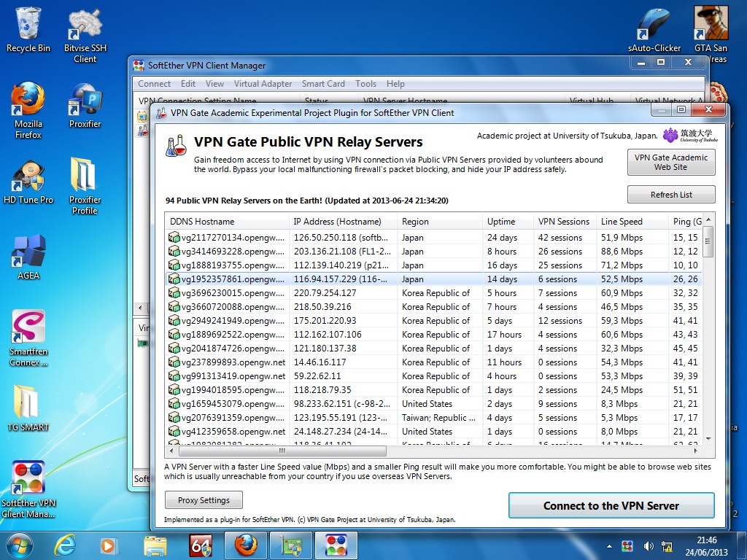Select server vg237899893.opengw.net
This screenshot has height=560, width=747.
[433, 362]
